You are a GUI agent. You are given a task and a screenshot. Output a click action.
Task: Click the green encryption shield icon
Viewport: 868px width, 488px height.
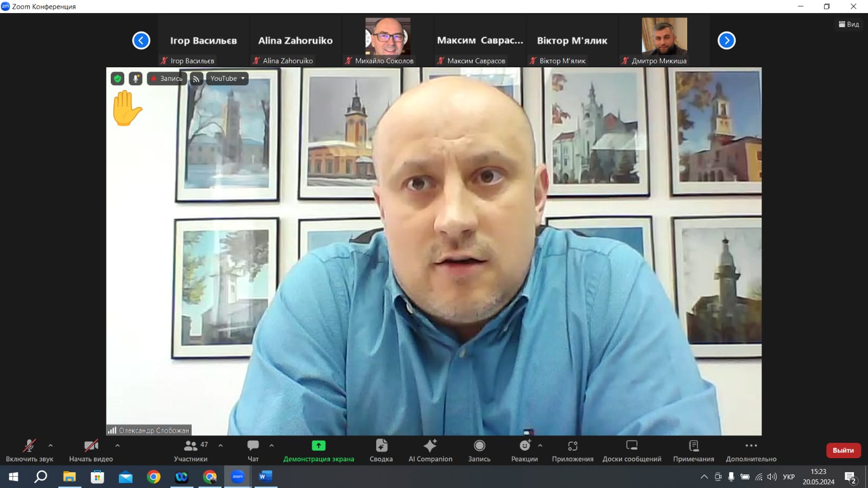pyautogui.click(x=117, y=79)
